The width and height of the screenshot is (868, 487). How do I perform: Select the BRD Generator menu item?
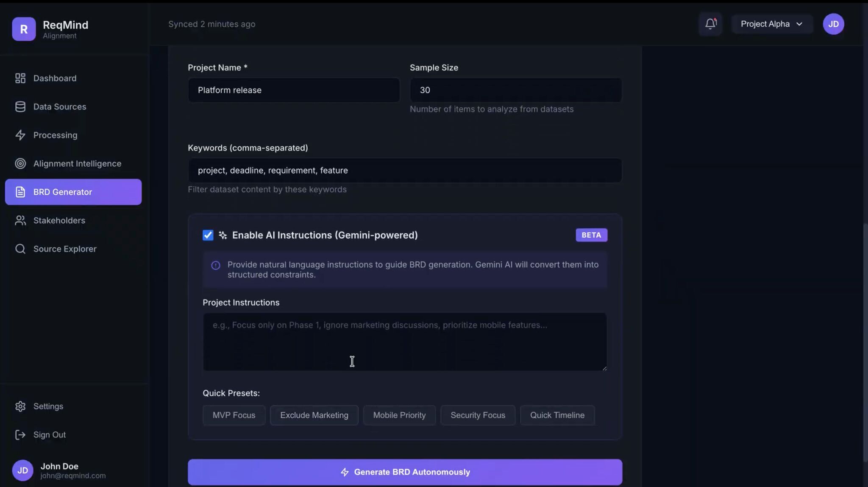point(73,192)
